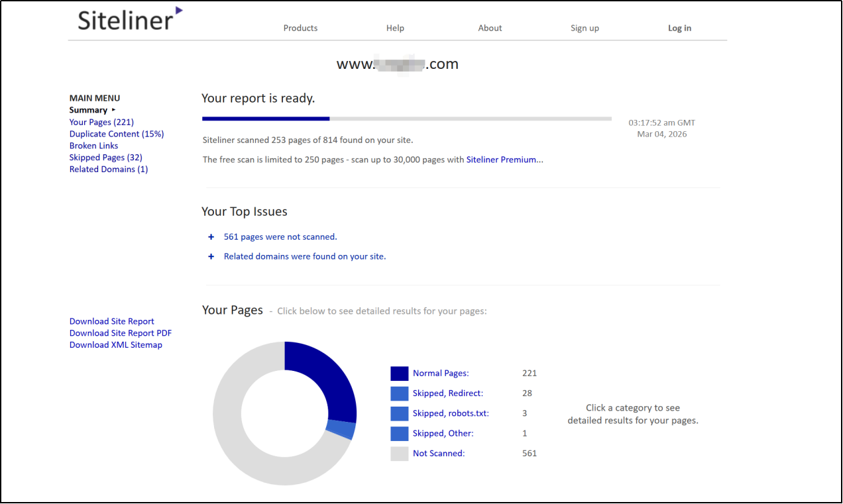
Task: Open the Sign up page
Action: (585, 28)
